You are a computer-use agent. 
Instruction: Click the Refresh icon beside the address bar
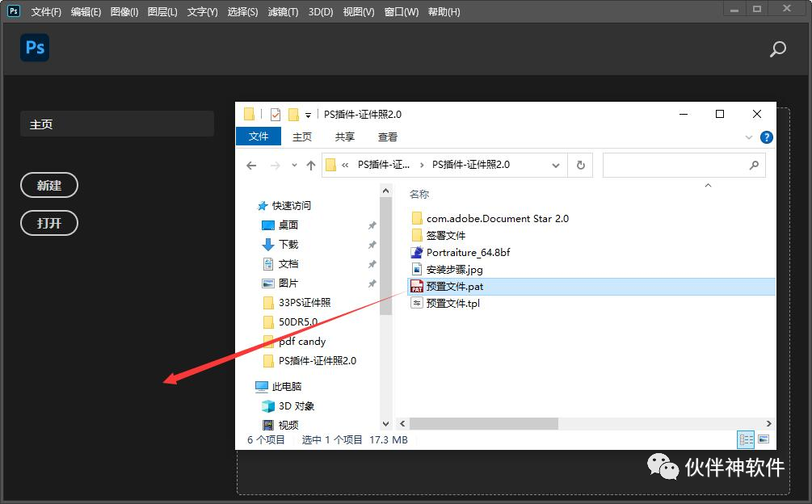click(x=581, y=165)
